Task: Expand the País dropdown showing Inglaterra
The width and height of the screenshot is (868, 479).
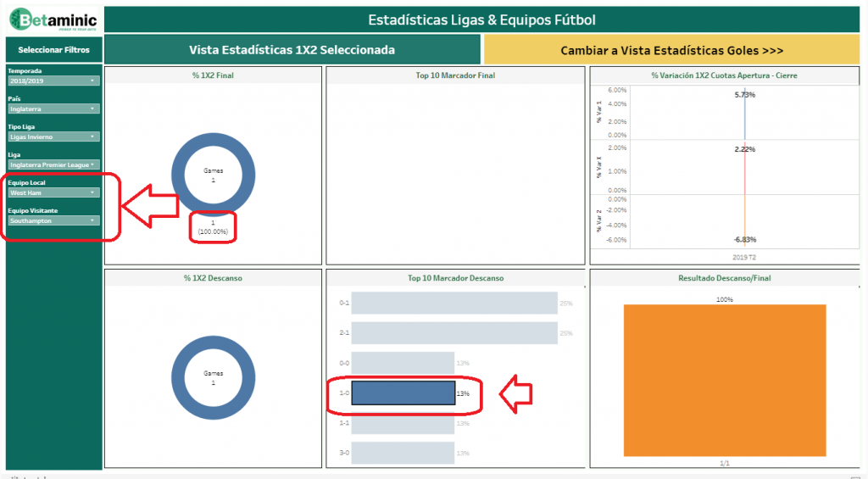Action: point(53,109)
